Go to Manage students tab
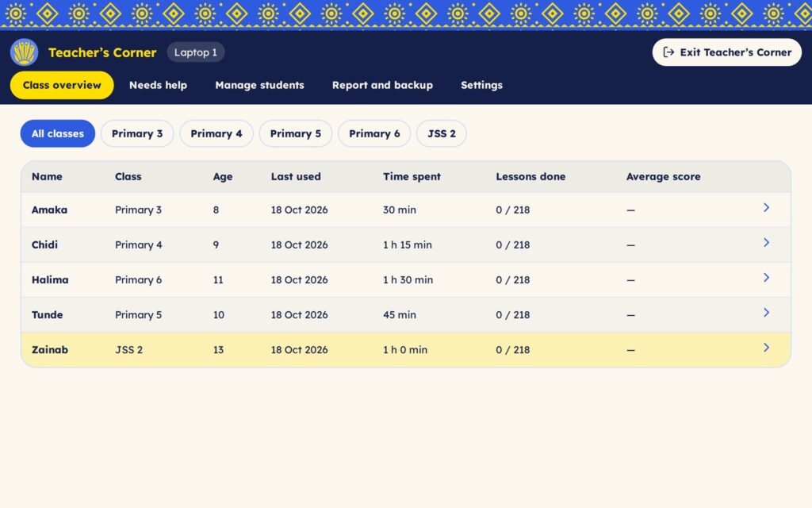812x508 pixels. 259,85
